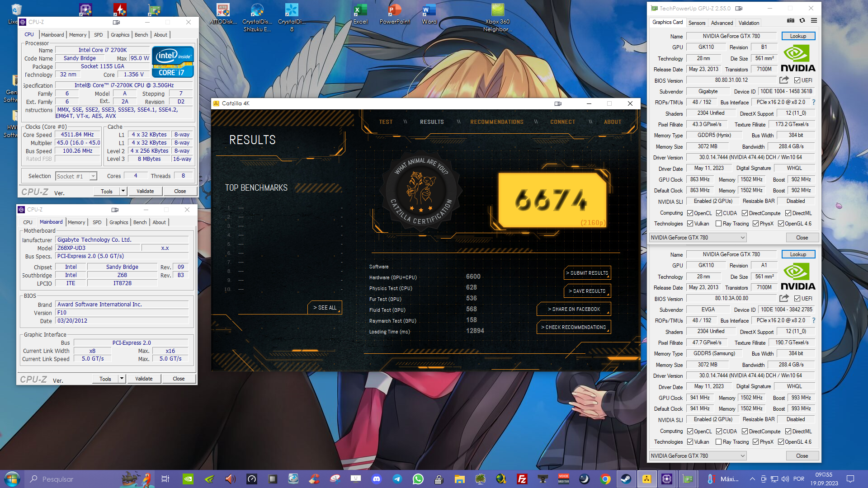This screenshot has height=488, width=868.
Task: Share the EVGA card's BIOS version
Action: tap(784, 298)
